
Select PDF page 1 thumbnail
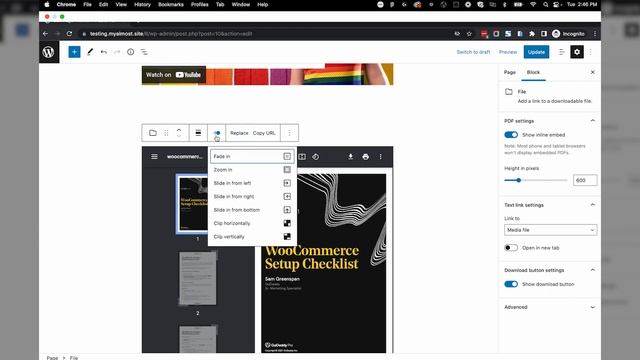point(193,204)
